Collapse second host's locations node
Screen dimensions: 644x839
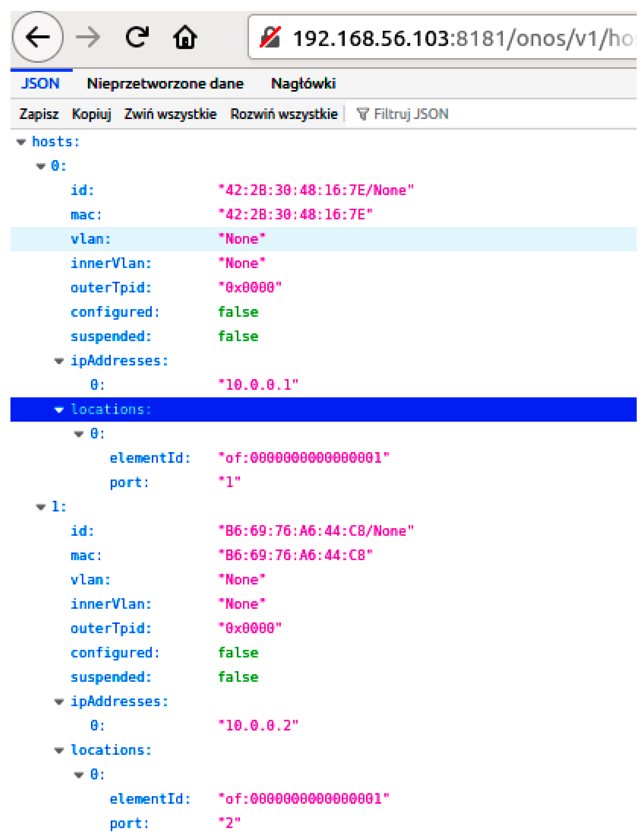click(59, 750)
